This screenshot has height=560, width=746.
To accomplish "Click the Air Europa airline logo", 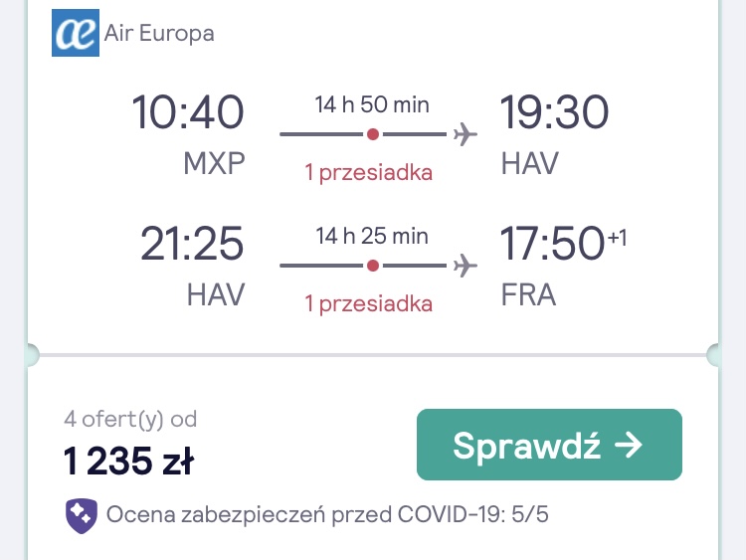I will tap(76, 33).
